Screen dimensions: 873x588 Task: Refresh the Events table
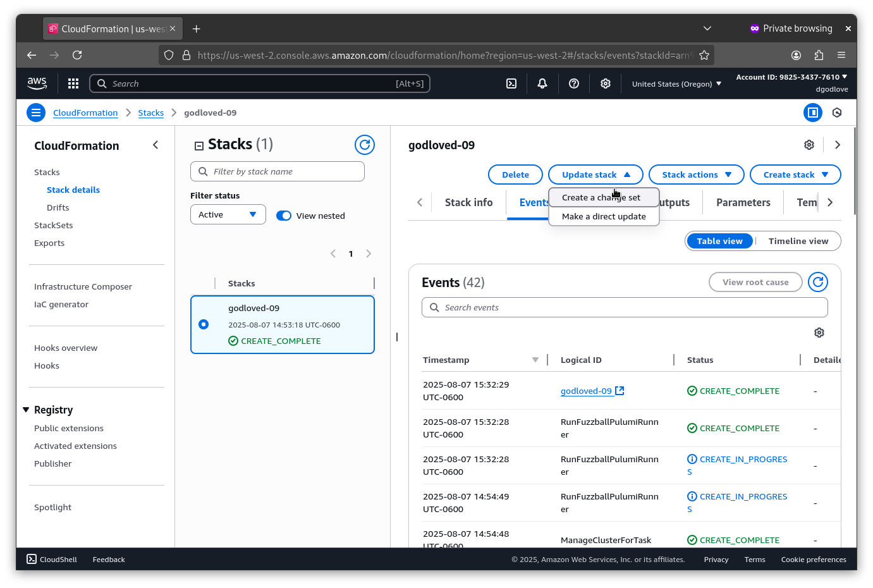pos(818,282)
